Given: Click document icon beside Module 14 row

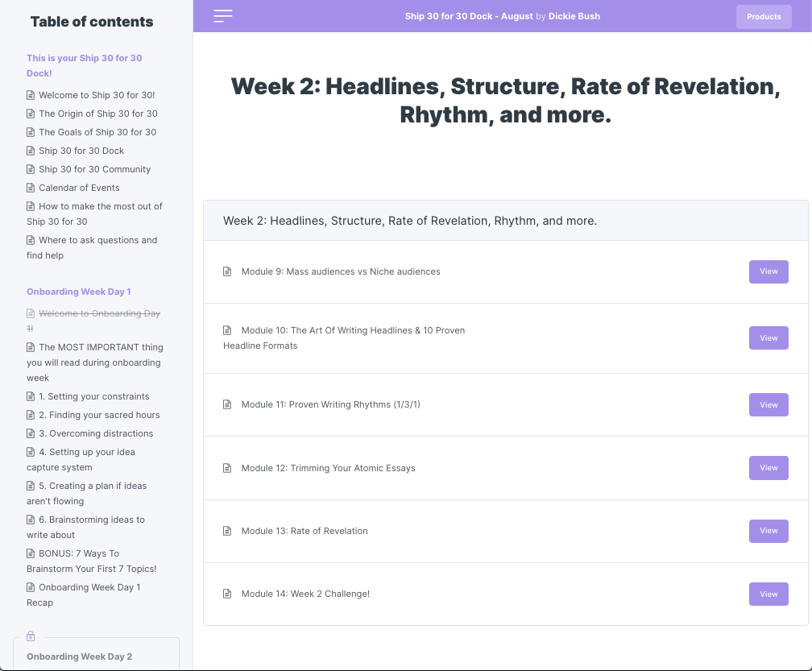Looking at the screenshot, I should pos(227,594).
